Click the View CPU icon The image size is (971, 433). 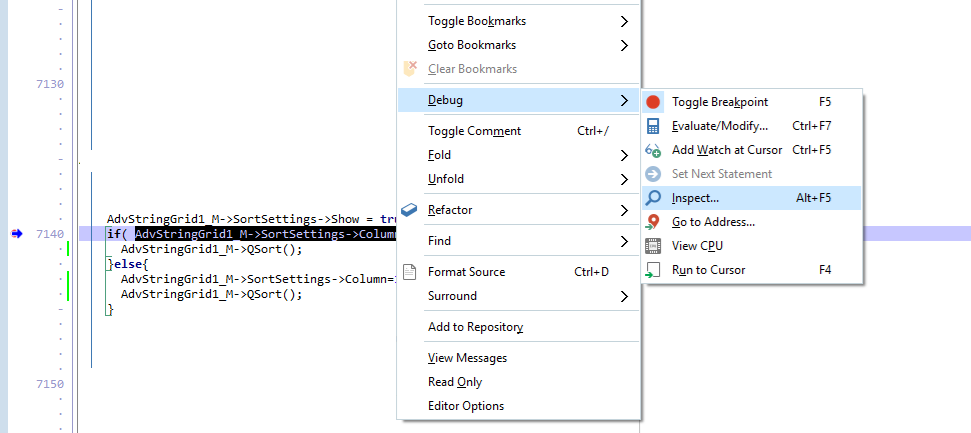[x=653, y=246]
